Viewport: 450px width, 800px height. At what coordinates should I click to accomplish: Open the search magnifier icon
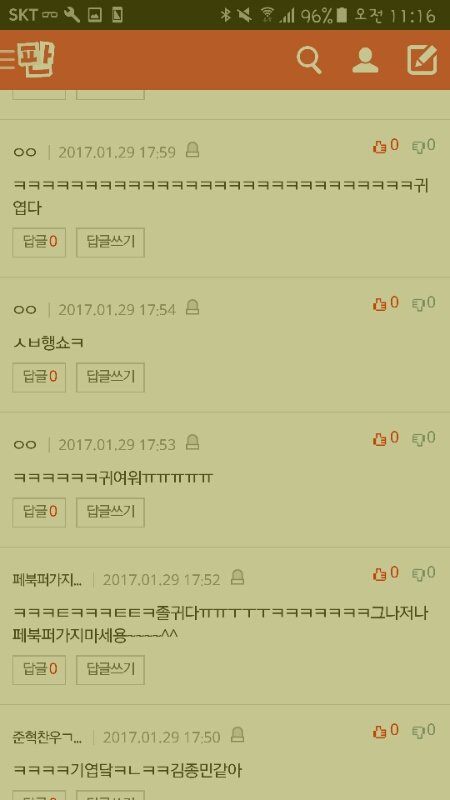pyautogui.click(x=309, y=61)
